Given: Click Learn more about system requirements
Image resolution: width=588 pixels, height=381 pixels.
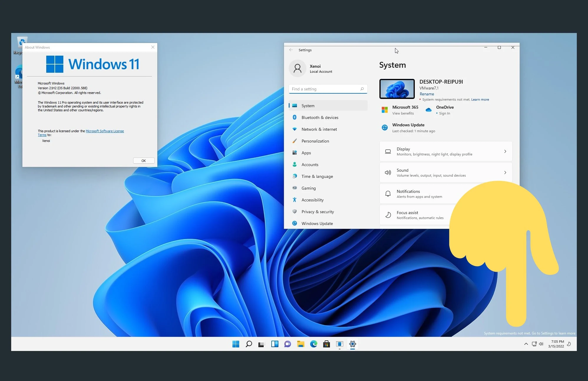Looking at the screenshot, I should [480, 100].
